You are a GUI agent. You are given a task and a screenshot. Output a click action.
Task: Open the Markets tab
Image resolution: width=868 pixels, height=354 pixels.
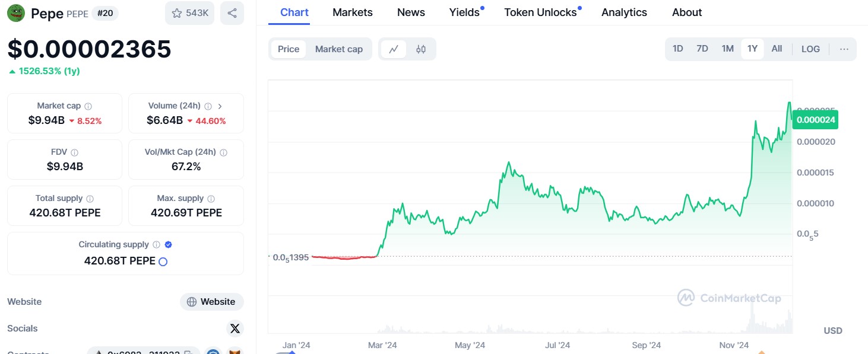(353, 12)
